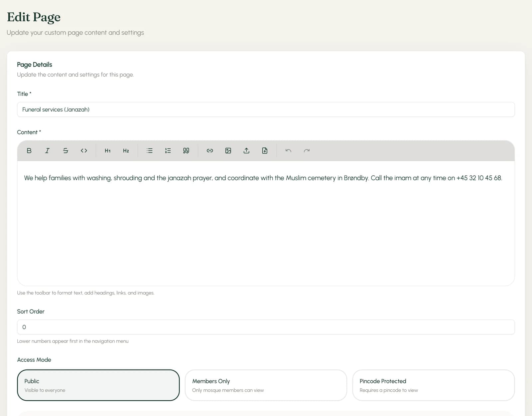532x416 pixels.
Task: Select Pincode Protected access mode
Action: (434, 385)
